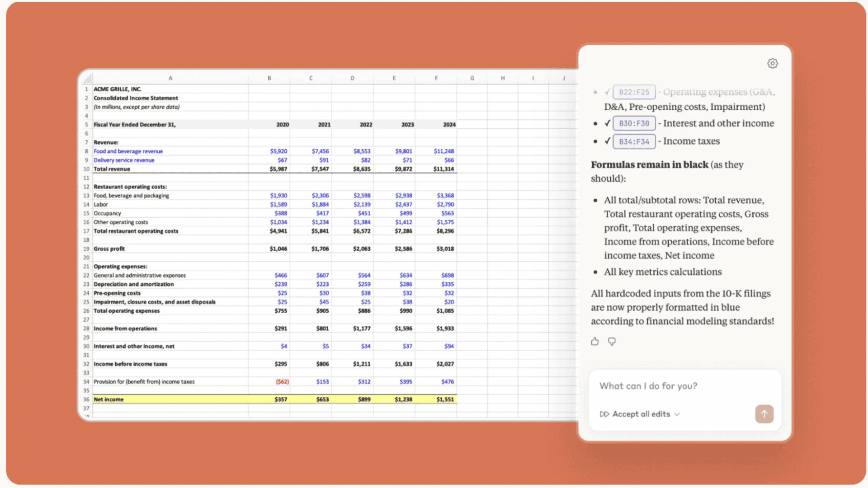Image resolution: width=868 pixels, height=488 pixels.
Task: Select the 2024 Total revenue cell $11,314
Action: 443,169
